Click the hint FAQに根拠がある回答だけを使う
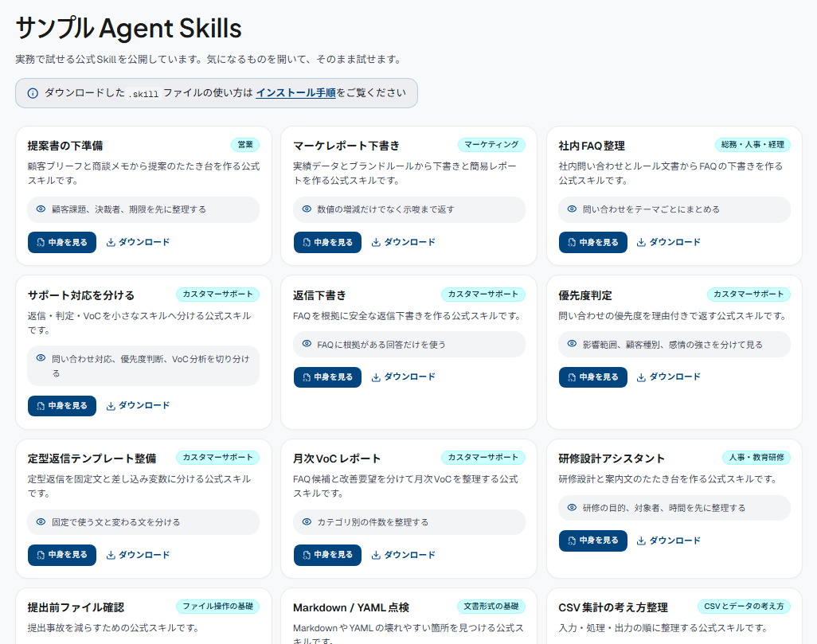The image size is (817, 644). pos(381,345)
